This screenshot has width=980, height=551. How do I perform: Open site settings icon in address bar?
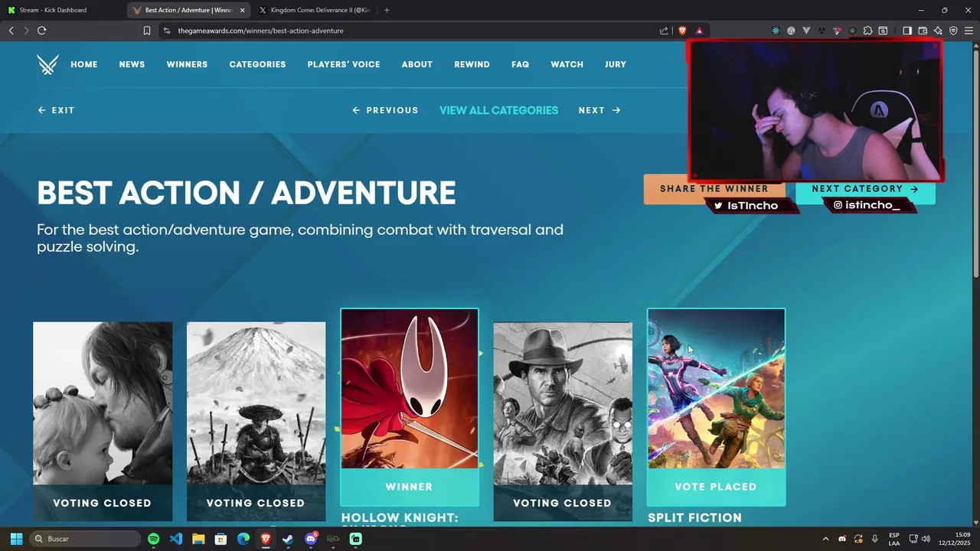tap(166, 31)
